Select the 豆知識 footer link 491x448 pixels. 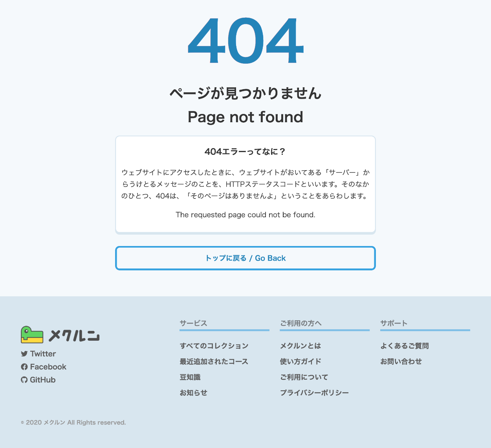pyautogui.click(x=190, y=377)
